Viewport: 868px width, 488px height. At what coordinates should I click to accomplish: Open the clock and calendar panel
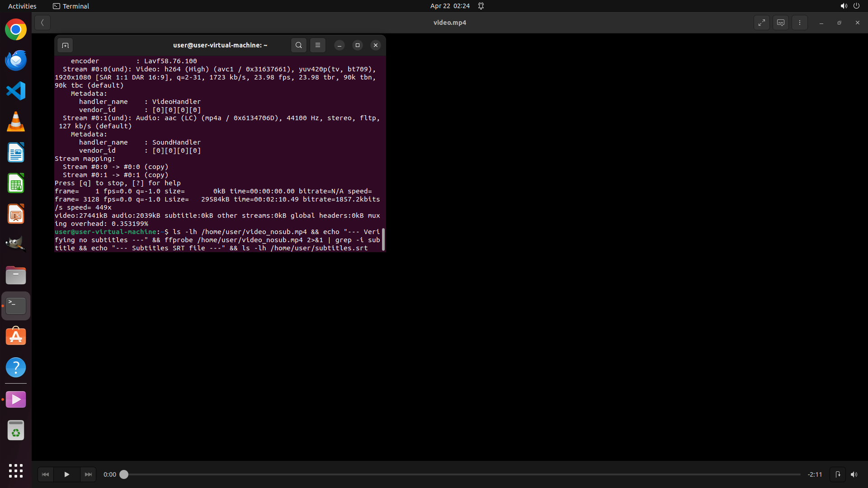point(450,6)
